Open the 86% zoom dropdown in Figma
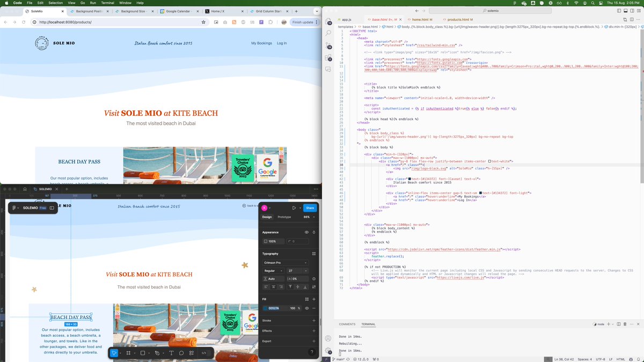The image size is (644, 362). (308, 217)
